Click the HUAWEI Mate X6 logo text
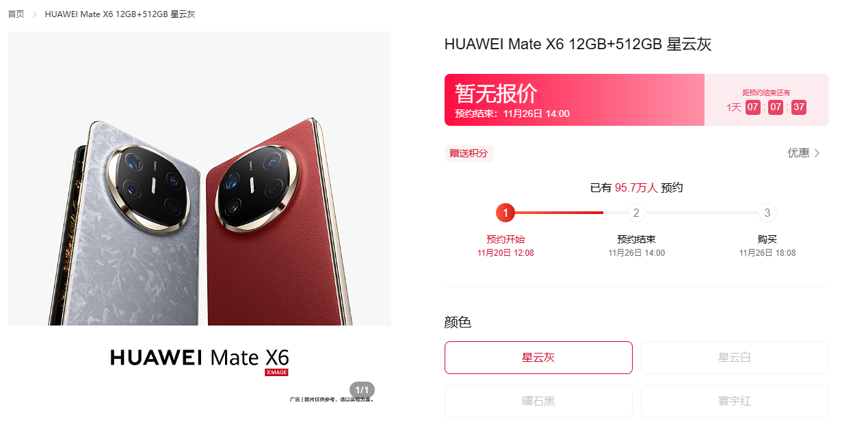Screen dimensions: 868x424 tap(200, 357)
